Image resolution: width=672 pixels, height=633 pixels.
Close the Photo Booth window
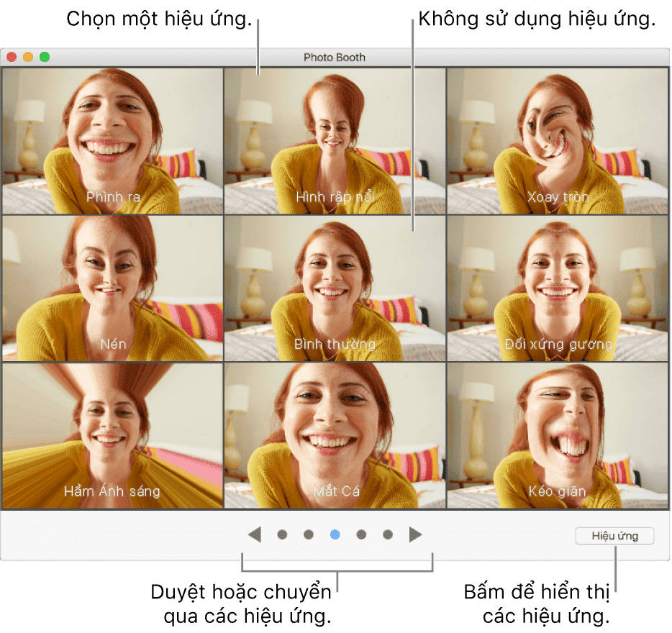[12, 57]
